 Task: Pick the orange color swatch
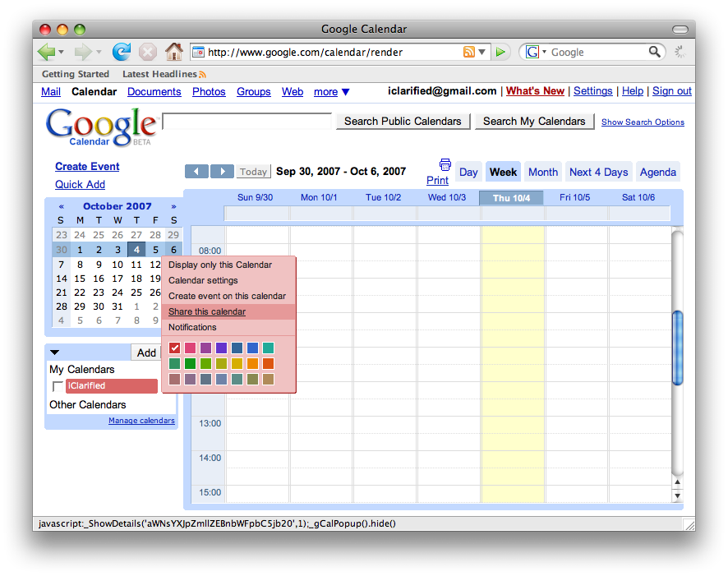(252, 364)
